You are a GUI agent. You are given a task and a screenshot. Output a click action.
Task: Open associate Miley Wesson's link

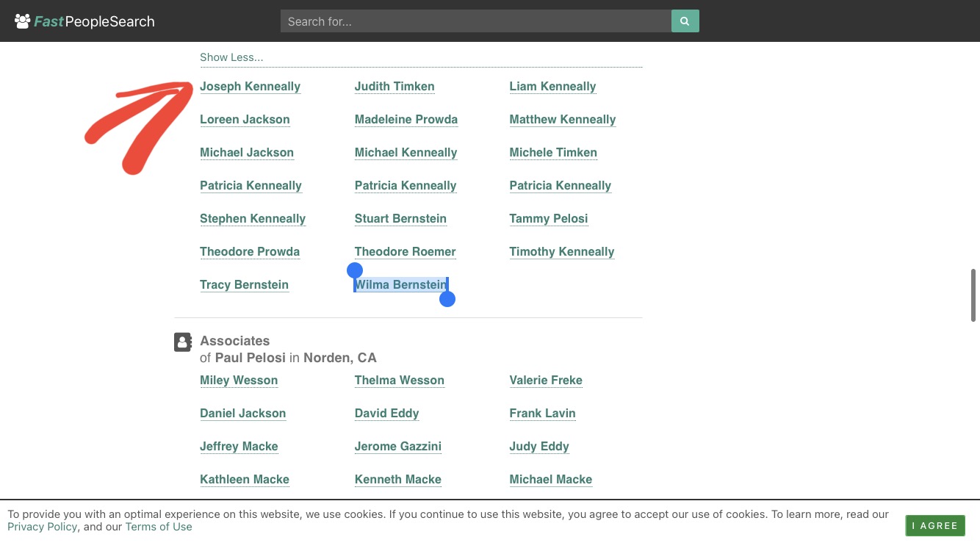tap(239, 381)
